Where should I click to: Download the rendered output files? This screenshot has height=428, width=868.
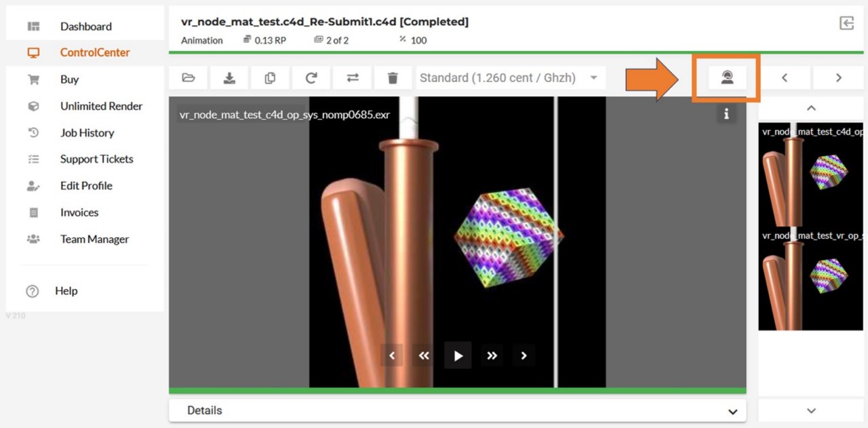point(229,78)
